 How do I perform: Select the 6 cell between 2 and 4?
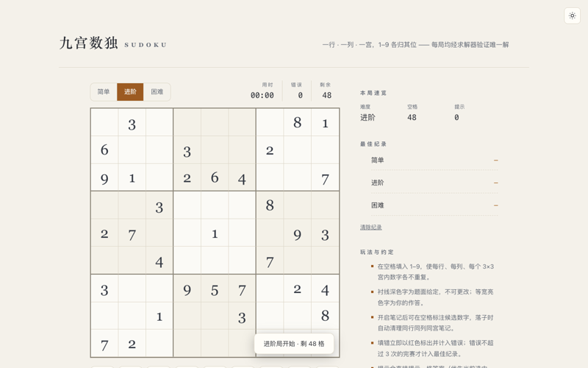pos(215,177)
